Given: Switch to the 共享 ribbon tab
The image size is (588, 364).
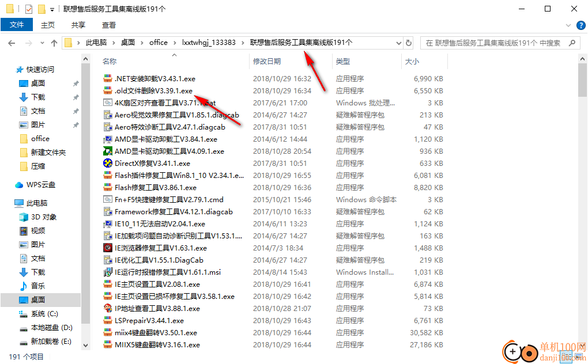Looking at the screenshot, I should pos(78,25).
